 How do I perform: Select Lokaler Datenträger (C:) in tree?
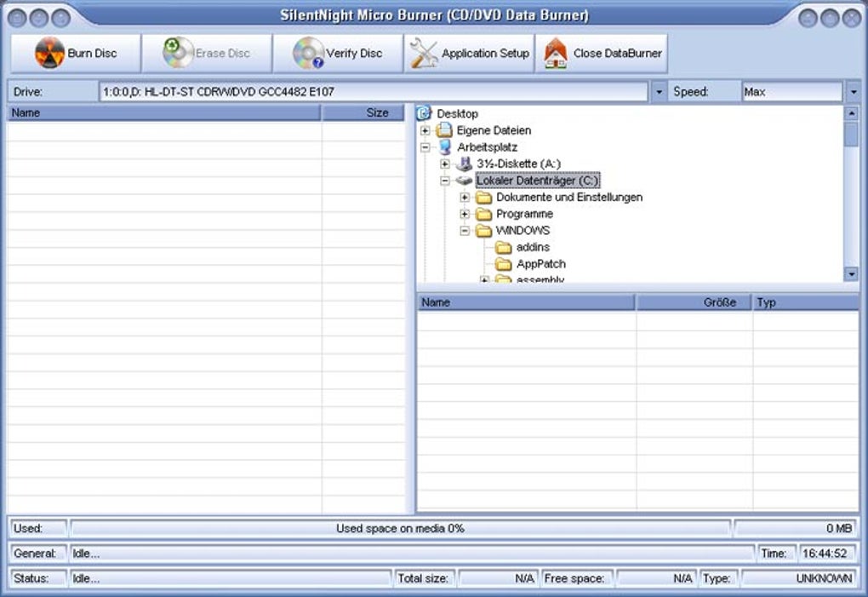pos(538,181)
